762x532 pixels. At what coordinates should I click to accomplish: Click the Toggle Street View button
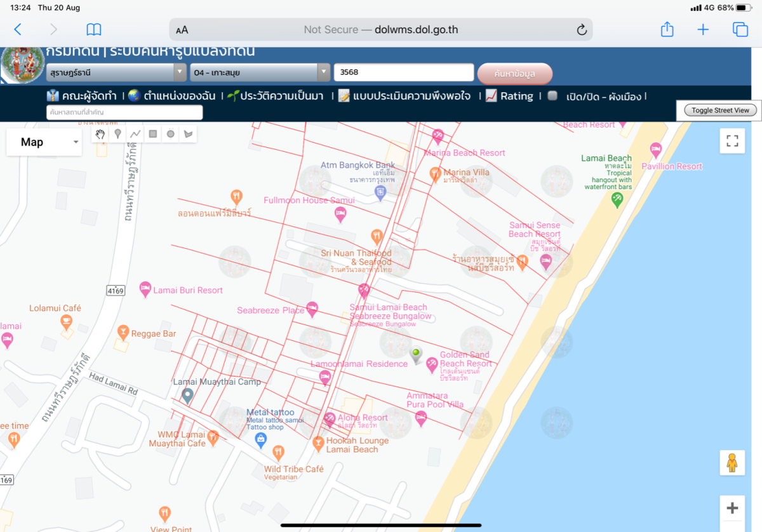pyautogui.click(x=720, y=110)
